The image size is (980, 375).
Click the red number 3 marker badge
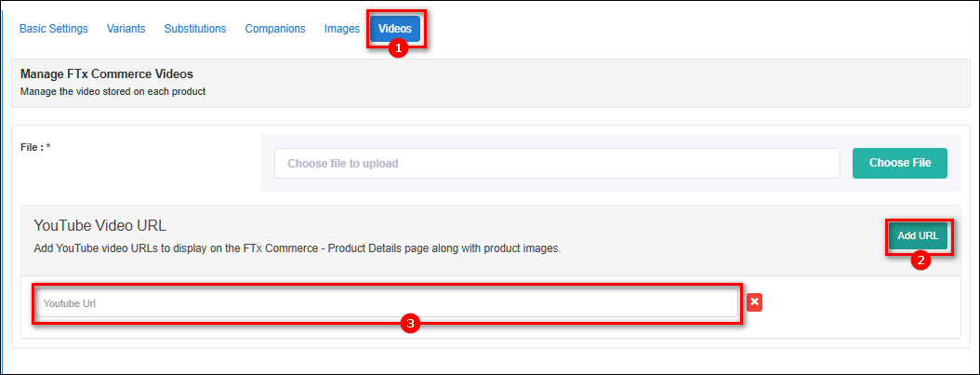[x=410, y=324]
